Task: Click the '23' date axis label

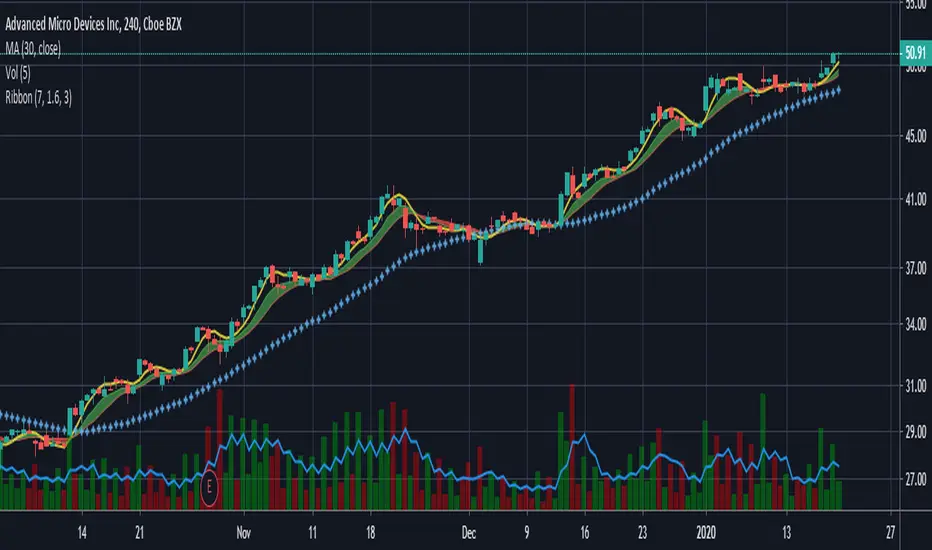Action: pyautogui.click(x=642, y=533)
